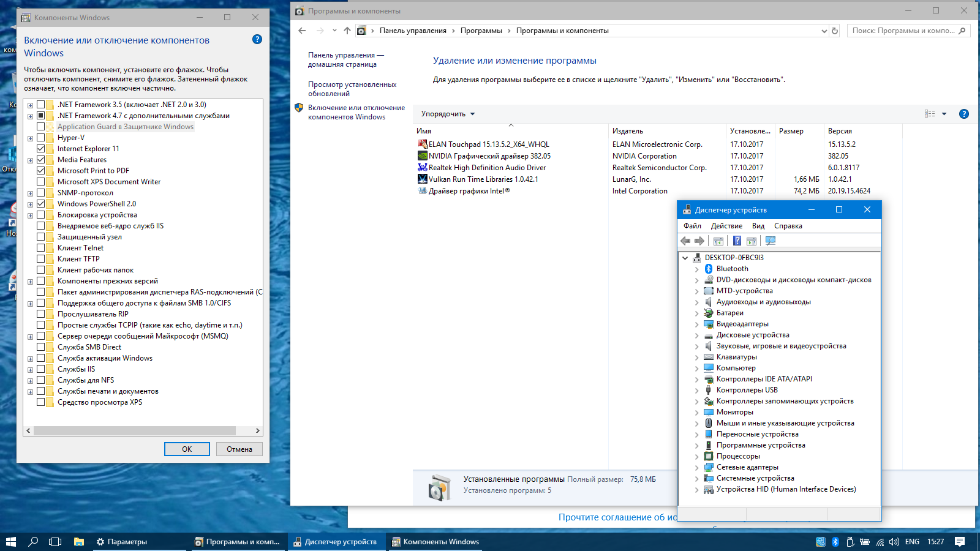Open the blue question-mark help icon in Device Manager toolbar
Viewport: 980px width, 551px height.
737,241
